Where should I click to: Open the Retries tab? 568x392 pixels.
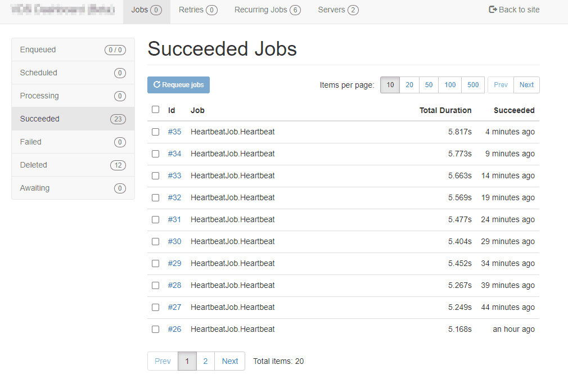tap(198, 10)
